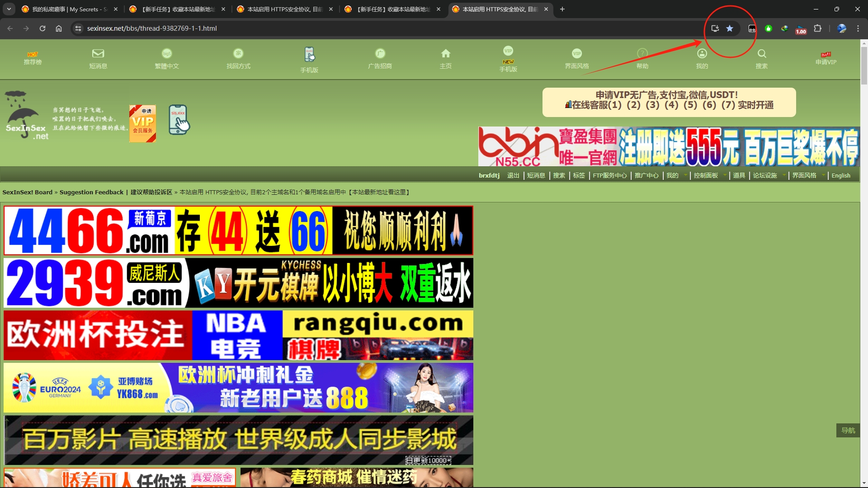Open the VIP NEW 手机版 icon

pyautogui.click(x=508, y=59)
